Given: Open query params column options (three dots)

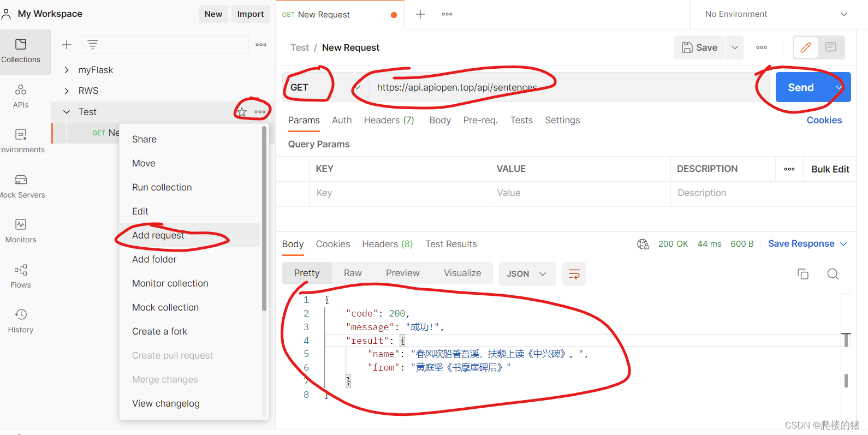Looking at the screenshot, I should (789, 169).
